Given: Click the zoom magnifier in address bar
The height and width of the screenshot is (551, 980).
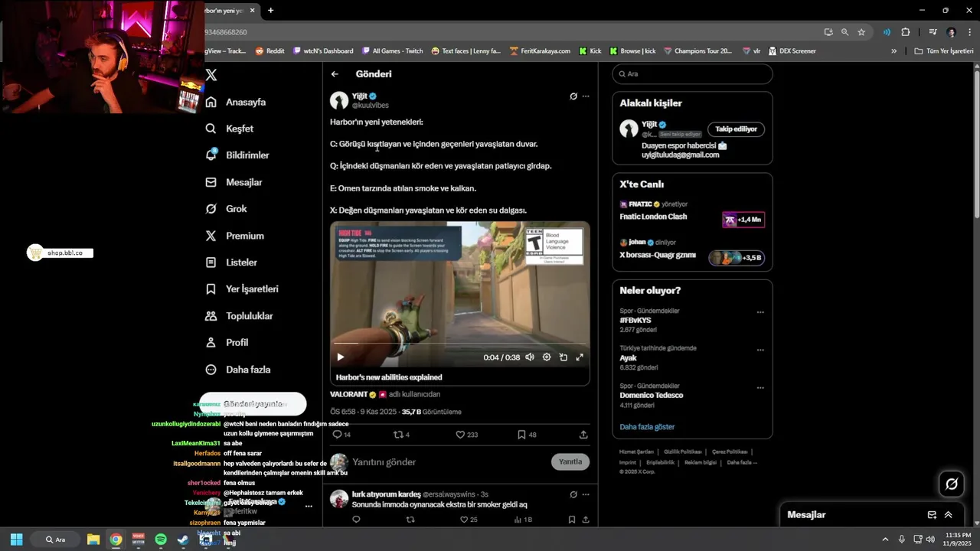Looking at the screenshot, I should 844,32.
